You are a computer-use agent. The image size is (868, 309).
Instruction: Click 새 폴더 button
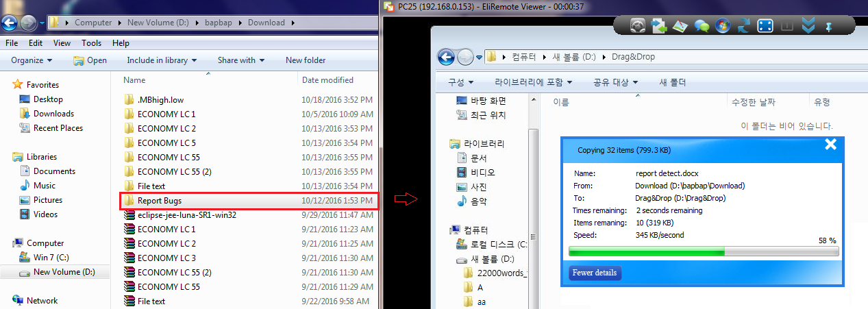pyautogui.click(x=672, y=82)
